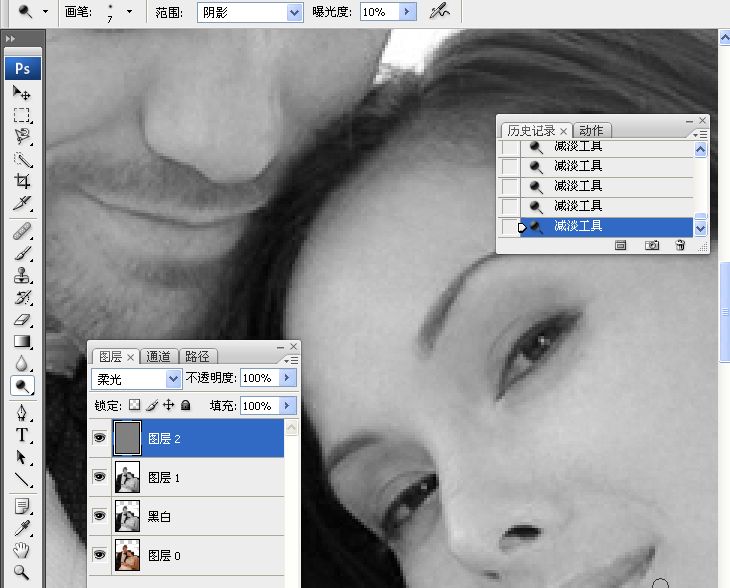This screenshot has height=588, width=730.
Task: Open the 范围 range dropdown showing 阴影
Action: coord(294,12)
